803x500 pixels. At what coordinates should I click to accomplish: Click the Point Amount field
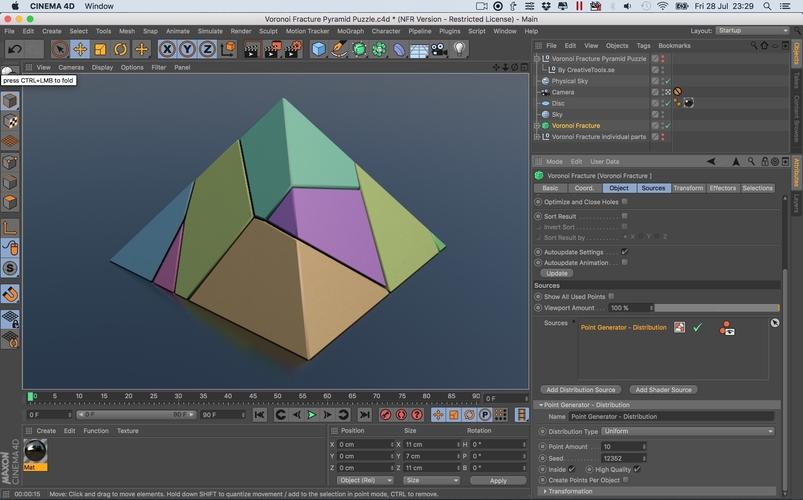[623, 447]
